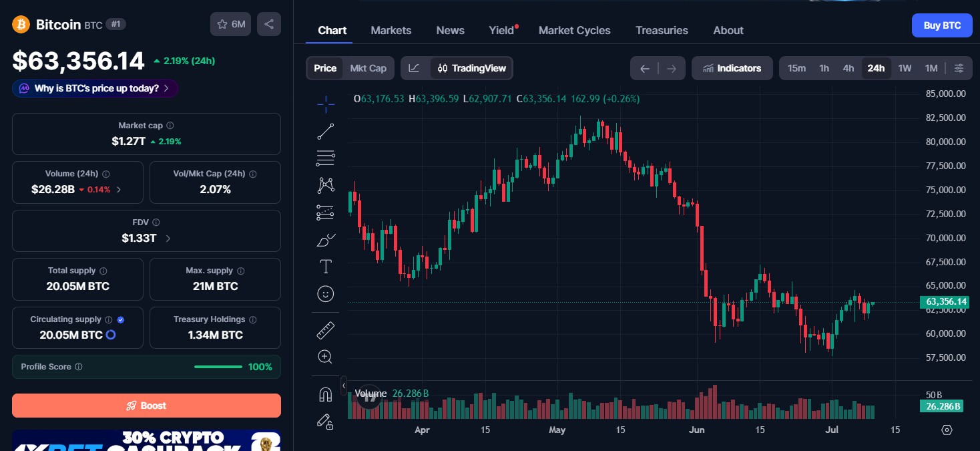Open the About tab
Viewport: 980px width, 451px height.
pyautogui.click(x=728, y=30)
